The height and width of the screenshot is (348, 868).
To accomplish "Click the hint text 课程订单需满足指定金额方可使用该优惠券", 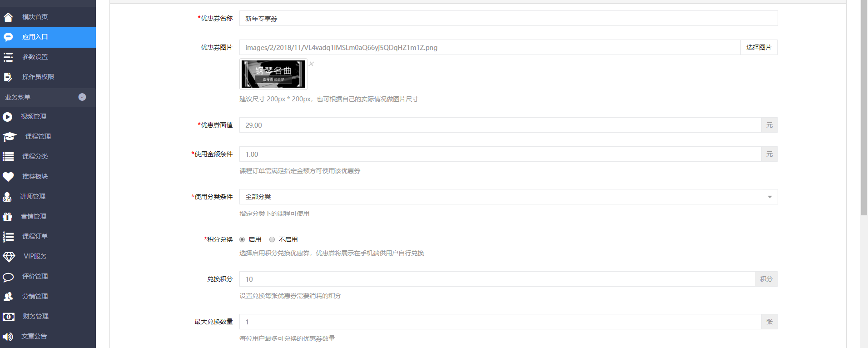I will 300,171.
